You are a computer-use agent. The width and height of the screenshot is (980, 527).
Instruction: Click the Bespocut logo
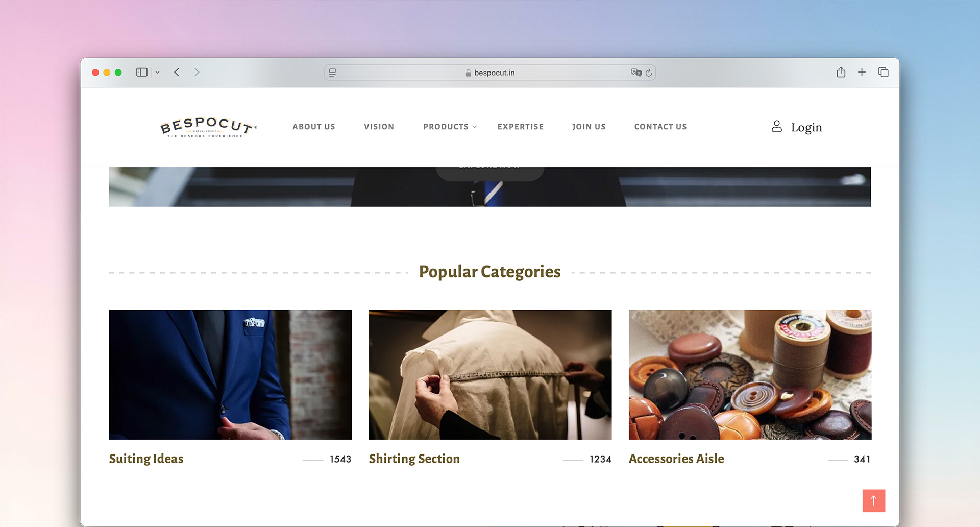[x=209, y=128]
